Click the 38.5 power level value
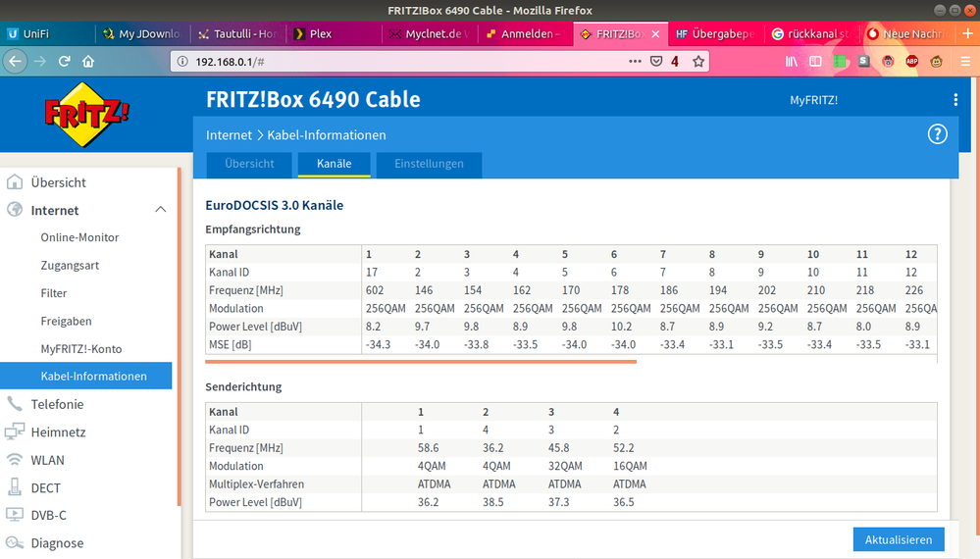This screenshot has height=559, width=980. tap(493, 502)
